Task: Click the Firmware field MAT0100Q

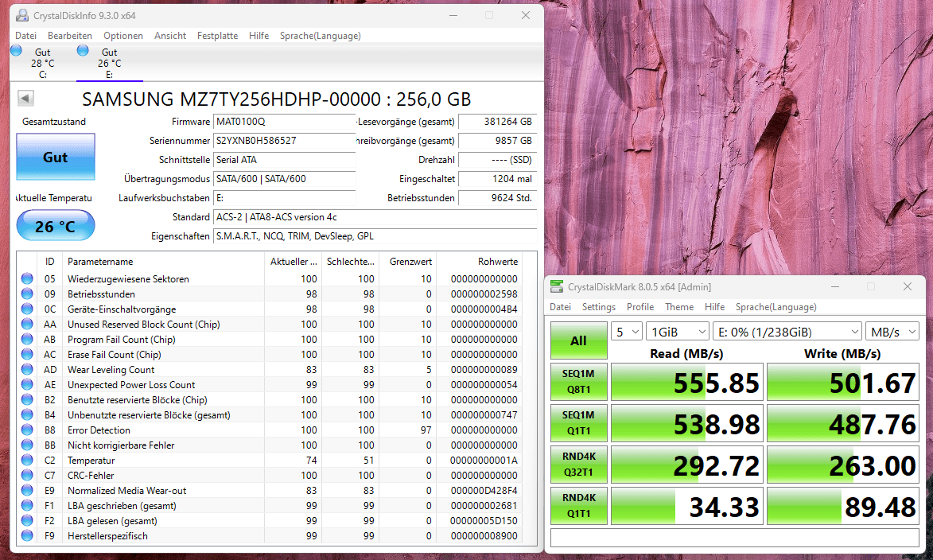Action: pos(285,122)
